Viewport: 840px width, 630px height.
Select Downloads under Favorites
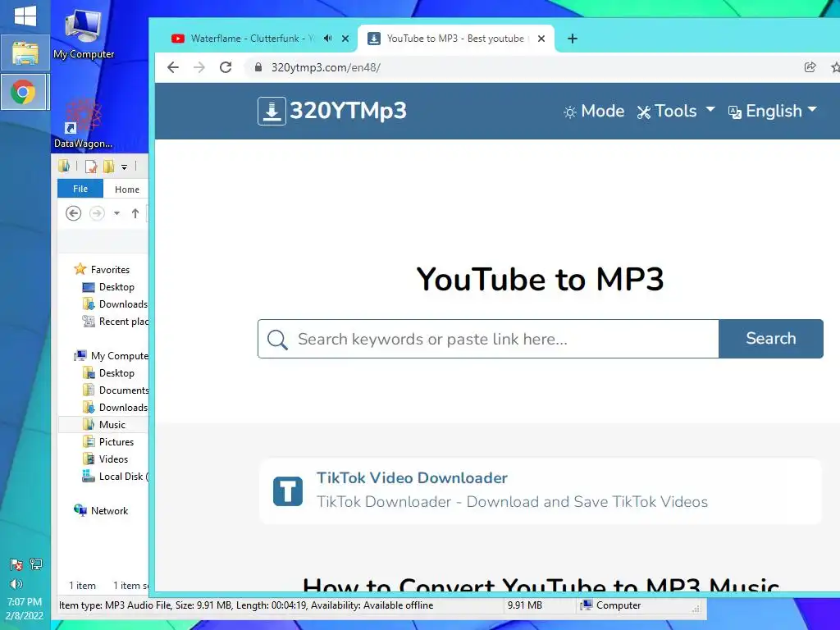(x=115, y=304)
